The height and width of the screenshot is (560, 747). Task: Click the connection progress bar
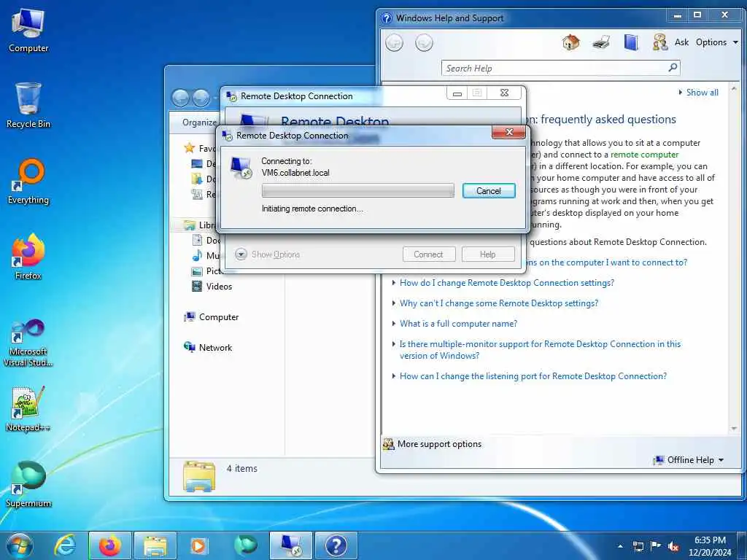[357, 190]
